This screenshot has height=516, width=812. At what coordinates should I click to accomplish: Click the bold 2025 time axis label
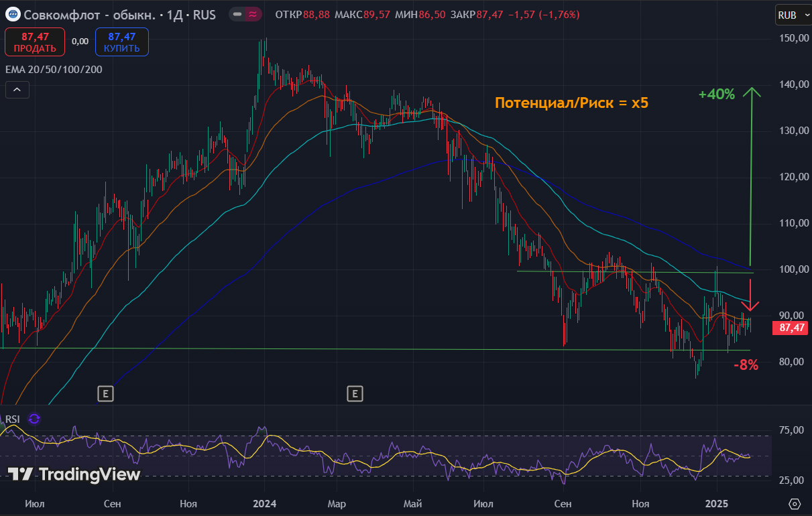tap(717, 504)
